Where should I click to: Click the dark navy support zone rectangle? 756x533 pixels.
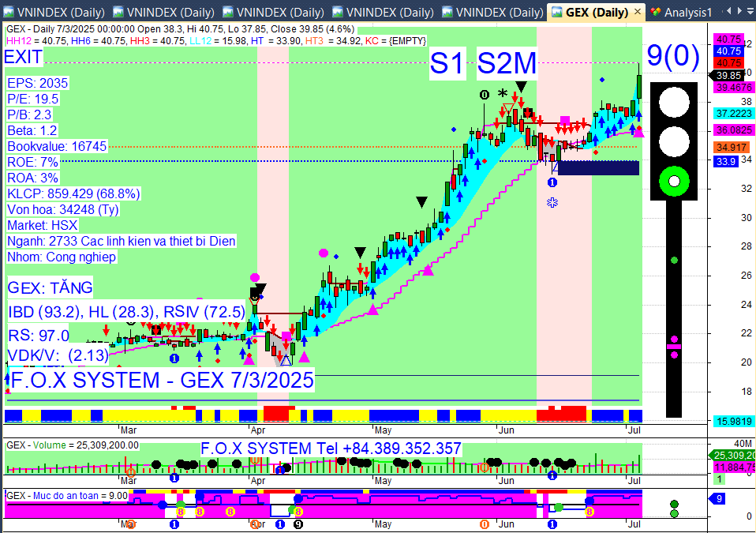click(598, 168)
